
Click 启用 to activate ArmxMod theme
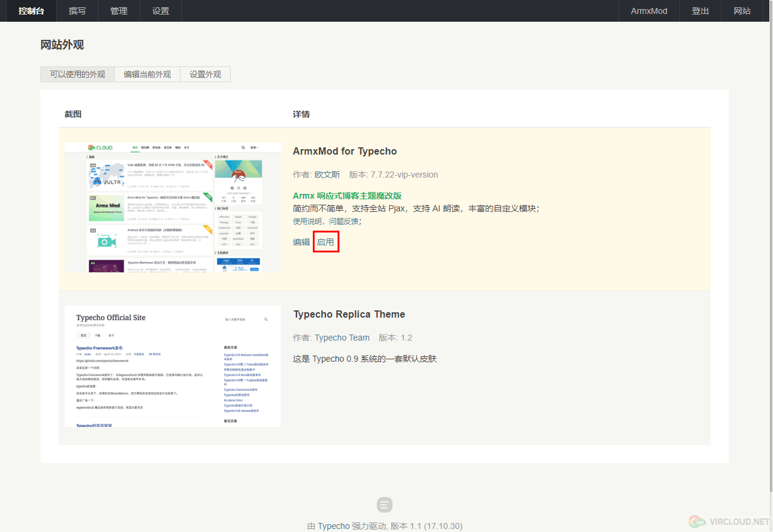pyautogui.click(x=326, y=242)
